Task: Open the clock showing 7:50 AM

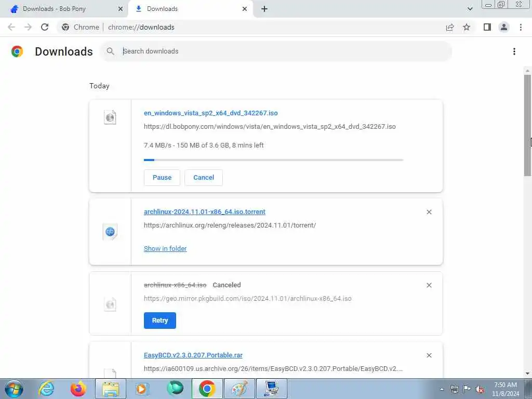Action: [x=506, y=389]
